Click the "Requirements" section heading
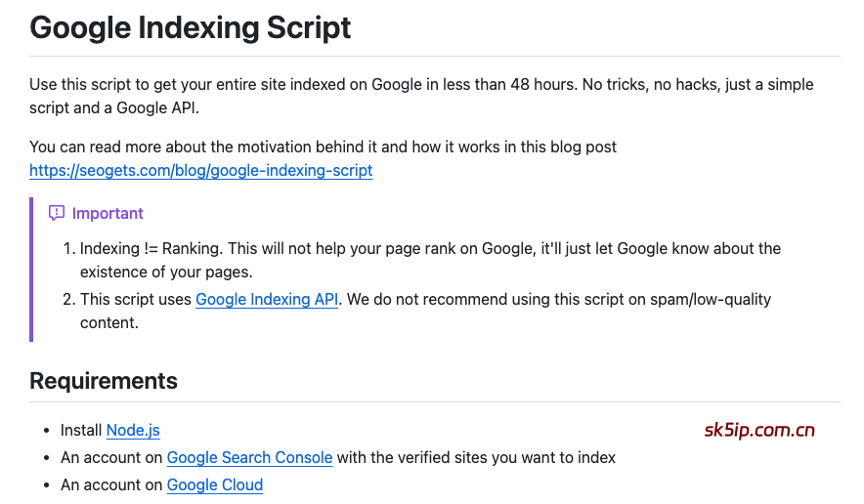The image size is (864, 504). [104, 381]
